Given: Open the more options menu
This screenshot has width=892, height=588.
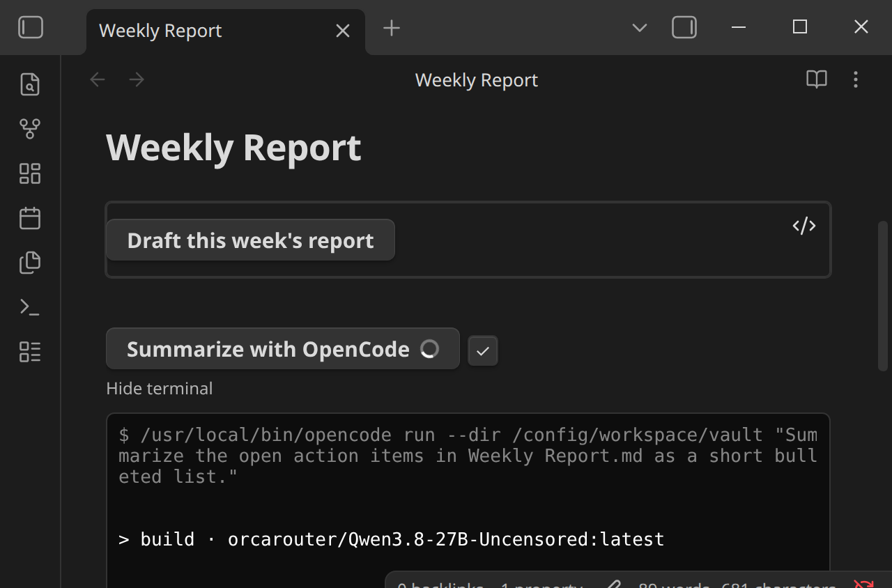Looking at the screenshot, I should coord(856,79).
